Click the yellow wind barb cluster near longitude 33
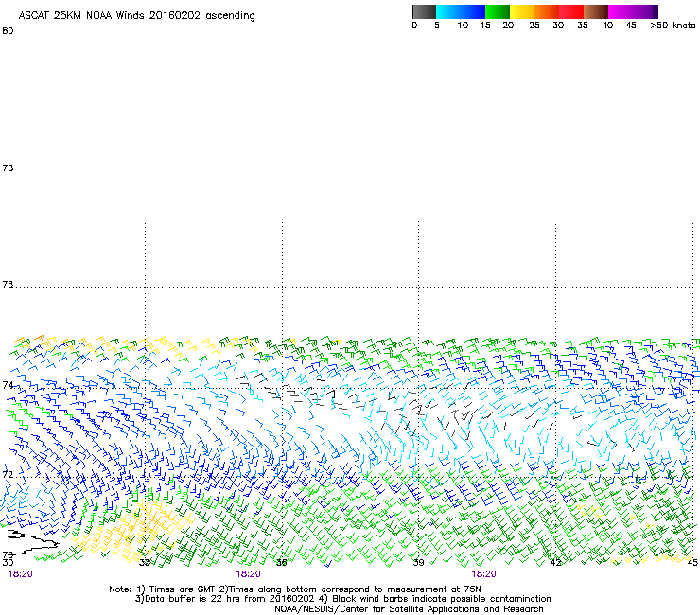700x615 pixels. tap(134, 529)
